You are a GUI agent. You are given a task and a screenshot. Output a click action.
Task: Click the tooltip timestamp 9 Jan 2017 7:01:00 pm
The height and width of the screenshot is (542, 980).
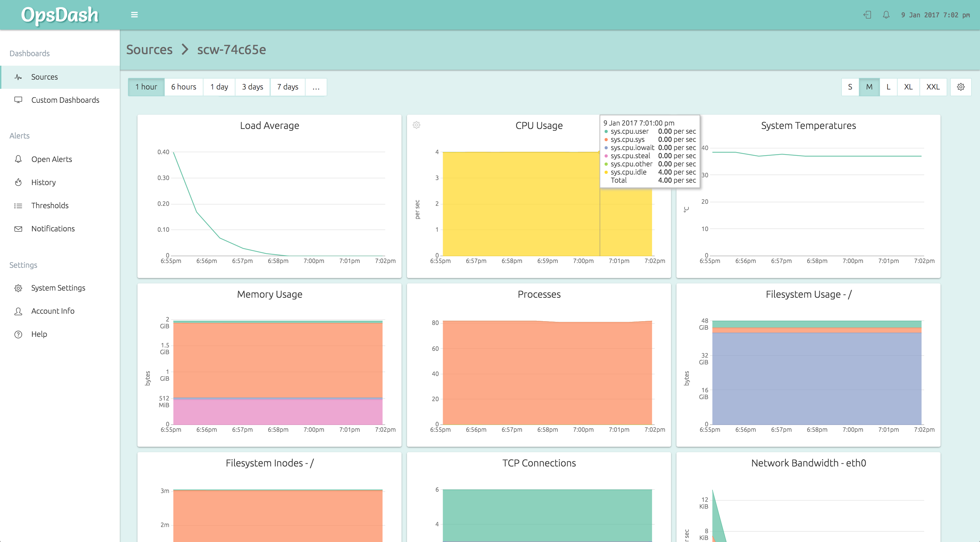(x=639, y=123)
